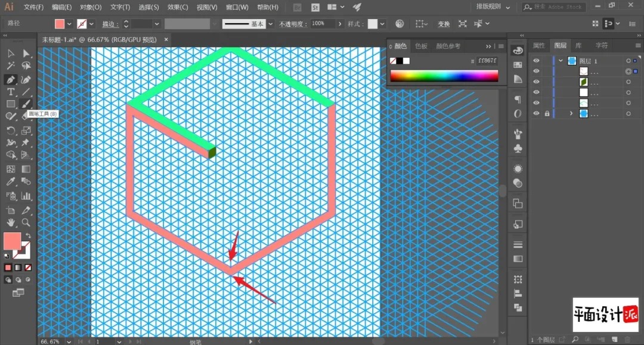The image size is (644, 345).
Task: Select the Lasso tool
Action: [26, 66]
